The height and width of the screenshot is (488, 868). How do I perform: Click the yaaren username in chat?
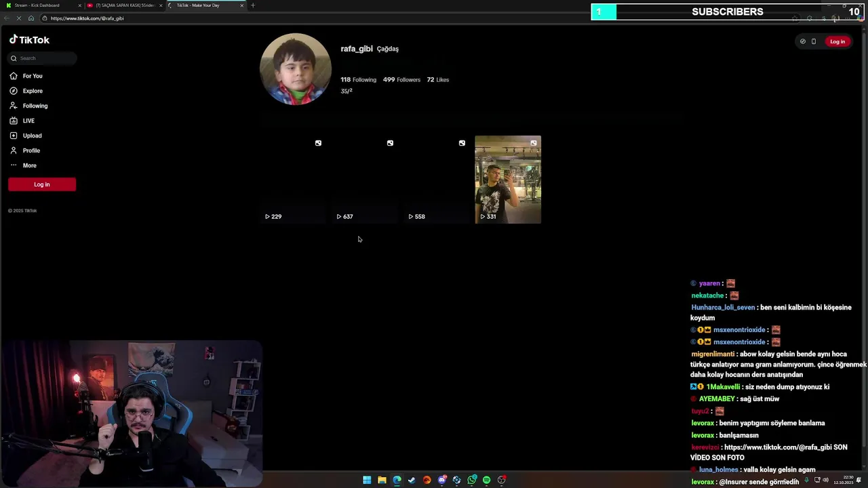pyautogui.click(x=709, y=283)
